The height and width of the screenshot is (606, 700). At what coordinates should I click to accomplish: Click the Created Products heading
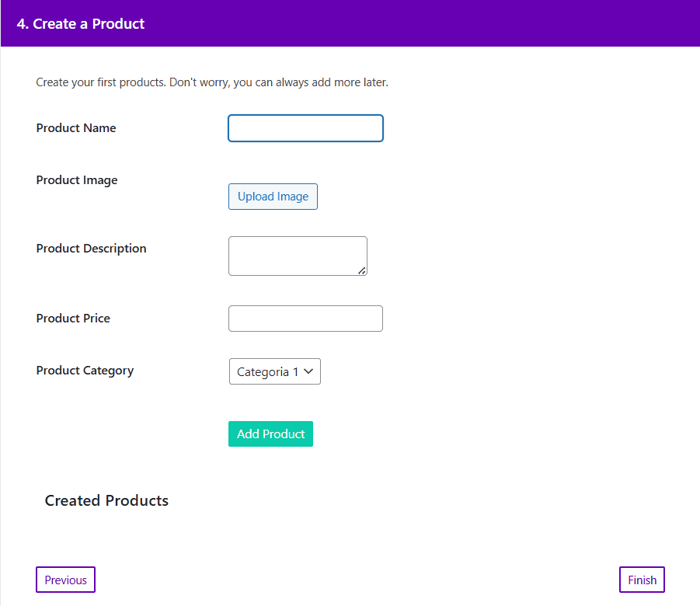click(x=106, y=500)
